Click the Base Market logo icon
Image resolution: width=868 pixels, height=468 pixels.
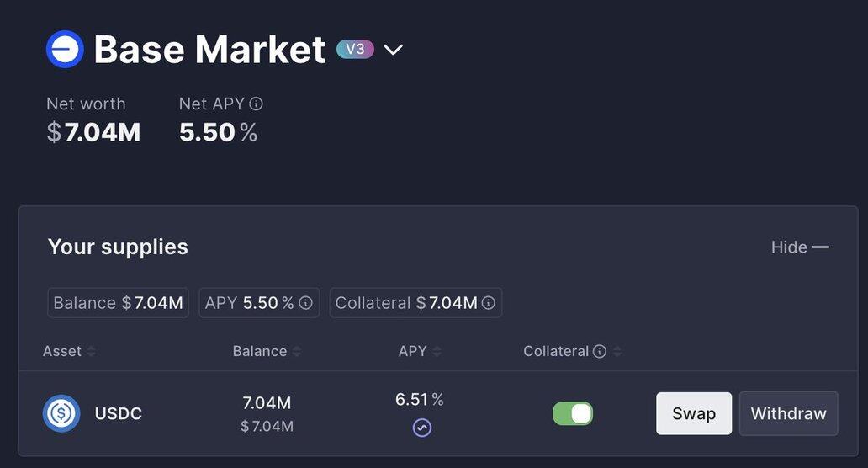click(65, 49)
